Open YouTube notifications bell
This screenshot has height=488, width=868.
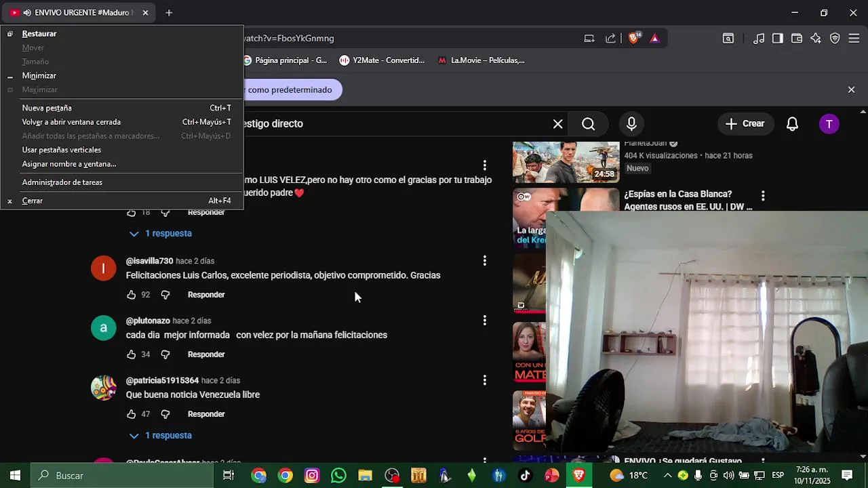792,124
